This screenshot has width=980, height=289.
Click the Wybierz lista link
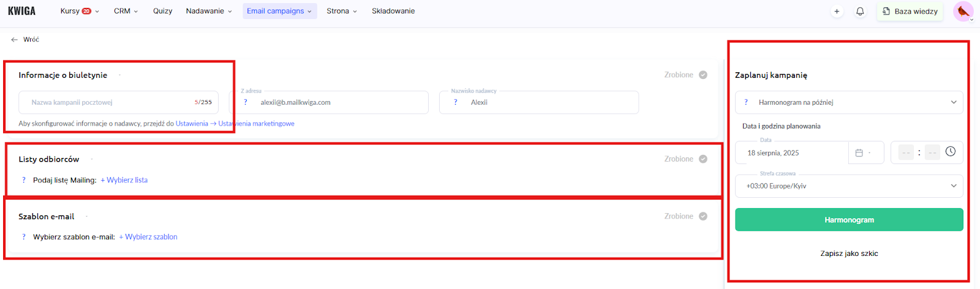124,180
